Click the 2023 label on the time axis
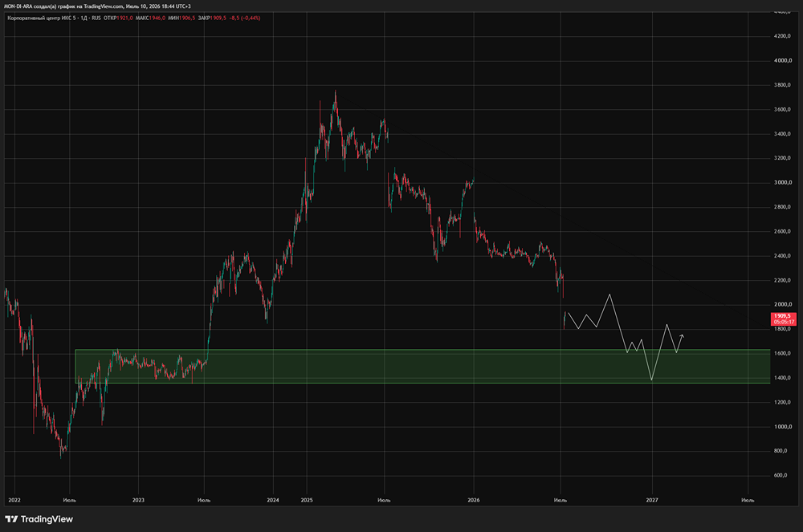The width and height of the screenshot is (803, 532). (138, 500)
